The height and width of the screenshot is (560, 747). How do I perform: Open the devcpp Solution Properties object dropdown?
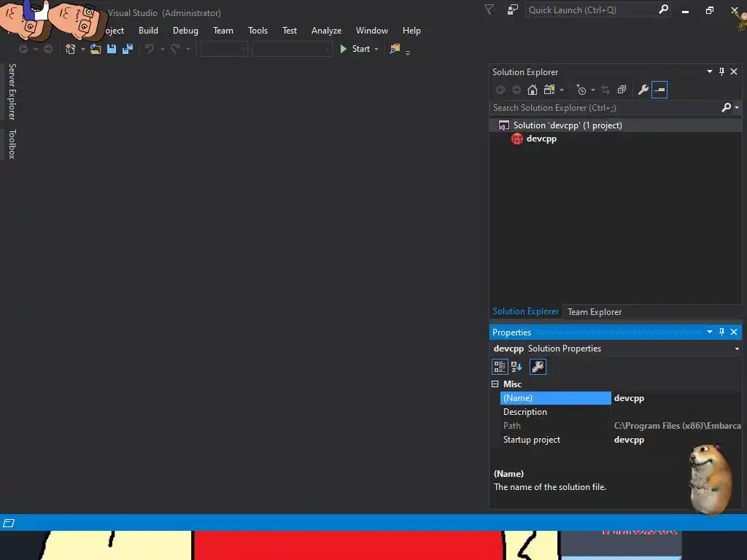tap(737, 349)
